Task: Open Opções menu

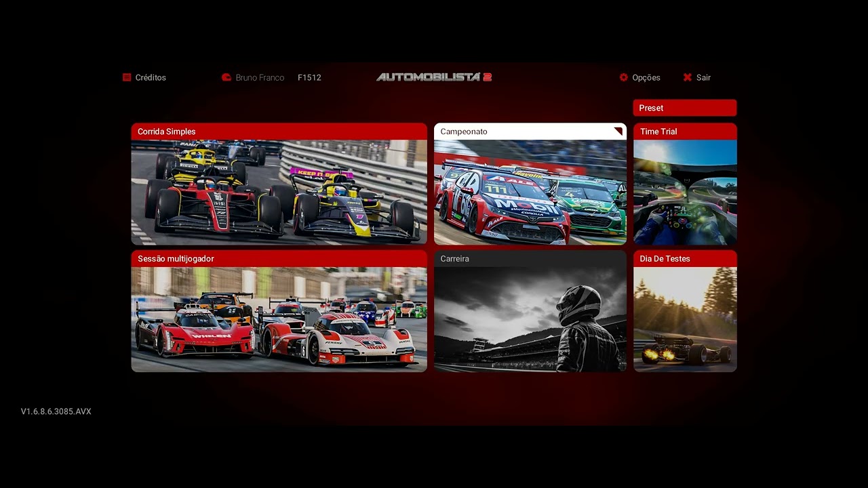Action: click(646, 77)
